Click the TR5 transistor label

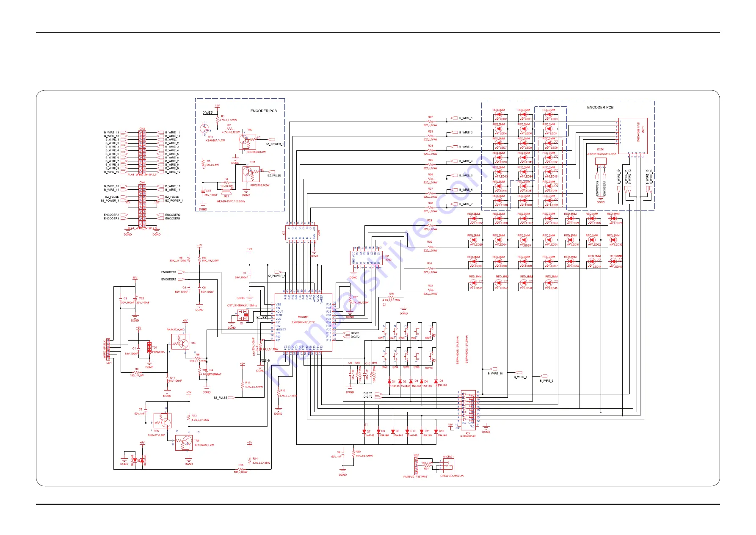point(156,431)
